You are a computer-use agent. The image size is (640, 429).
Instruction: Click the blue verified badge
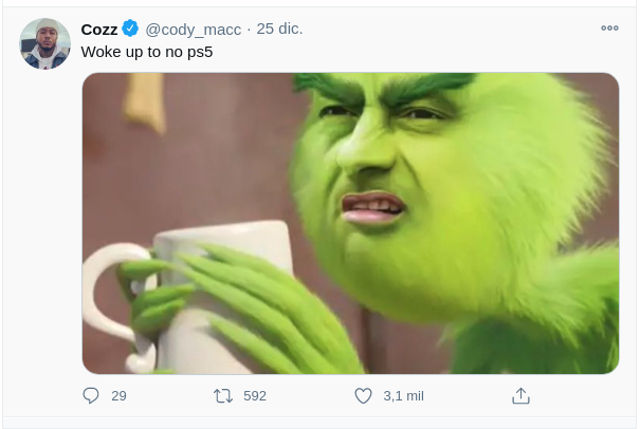click(130, 29)
